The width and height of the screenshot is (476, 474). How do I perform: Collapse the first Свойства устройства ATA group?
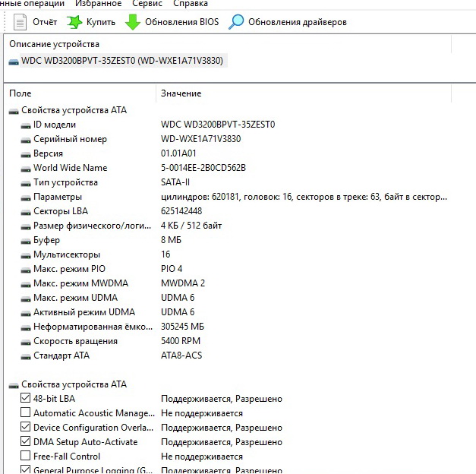14,110
